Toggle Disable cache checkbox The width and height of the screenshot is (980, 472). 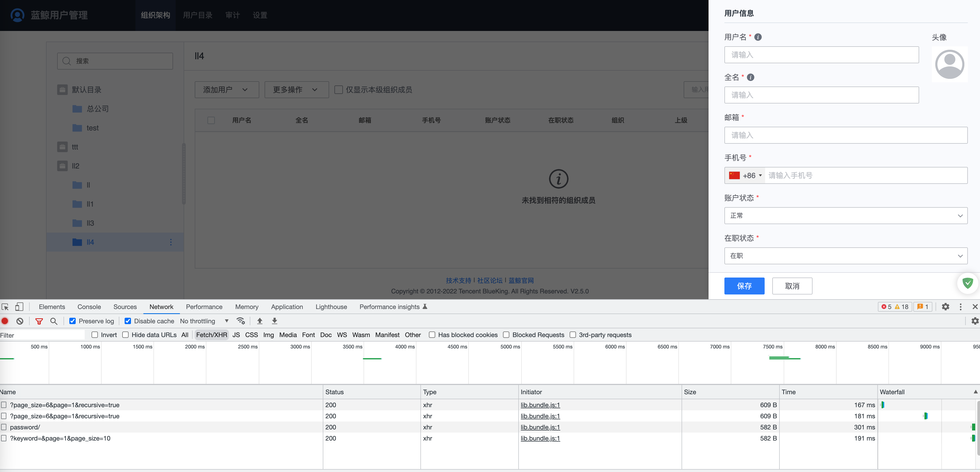128,321
